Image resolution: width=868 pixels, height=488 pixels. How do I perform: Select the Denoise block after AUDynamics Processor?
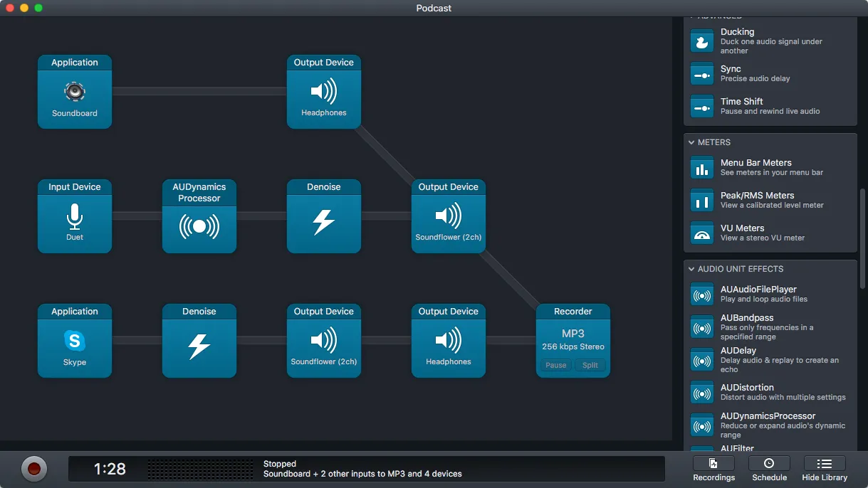324,216
